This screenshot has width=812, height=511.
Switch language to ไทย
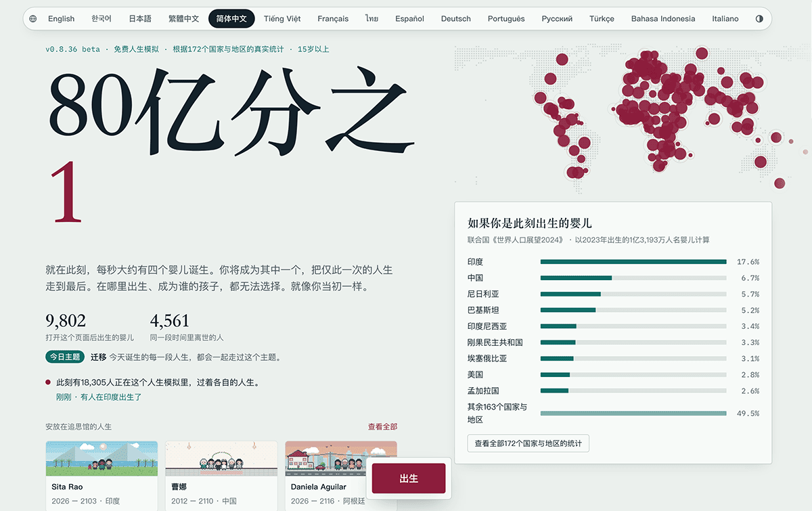coord(371,19)
